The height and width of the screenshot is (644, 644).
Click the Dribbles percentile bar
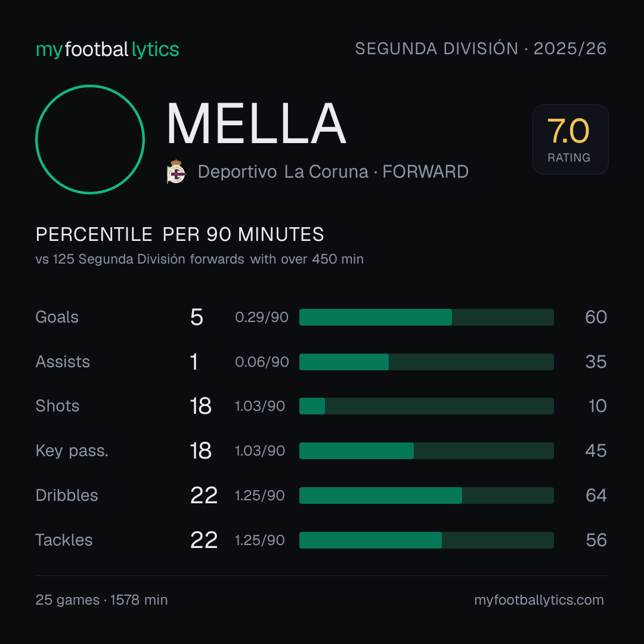point(426,496)
